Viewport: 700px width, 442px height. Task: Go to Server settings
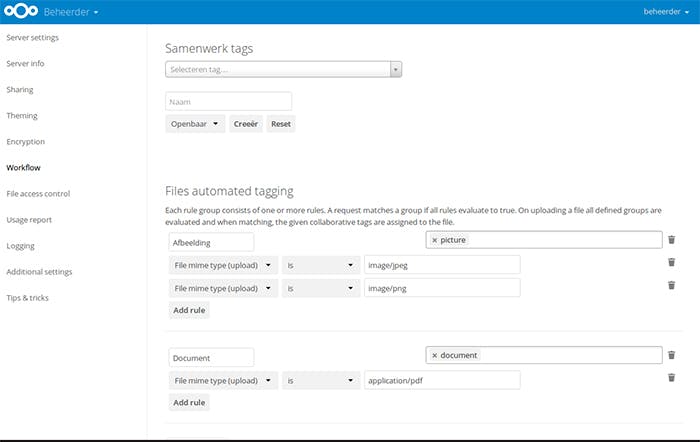[33, 38]
